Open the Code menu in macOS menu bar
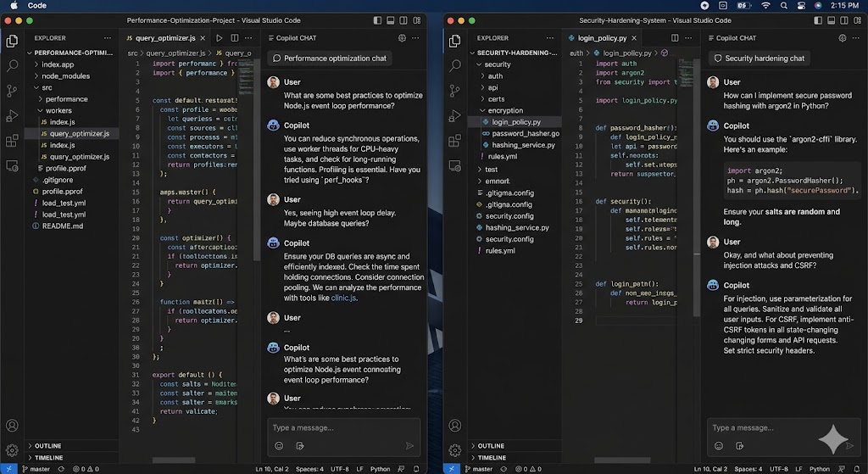The image size is (868, 474). [x=37, y=6]
